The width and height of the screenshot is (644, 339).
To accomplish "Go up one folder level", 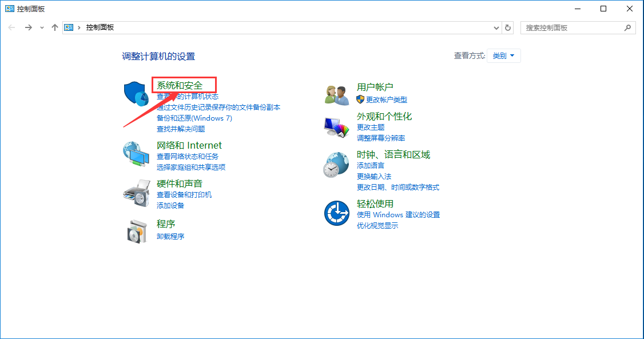I will pyautogui.click(x=54, y=27).
